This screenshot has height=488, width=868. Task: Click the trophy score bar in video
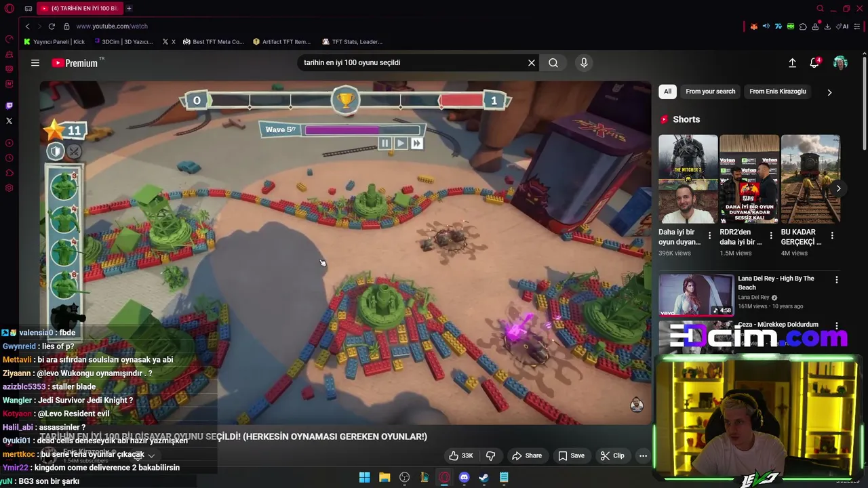[x=345, y=101]
